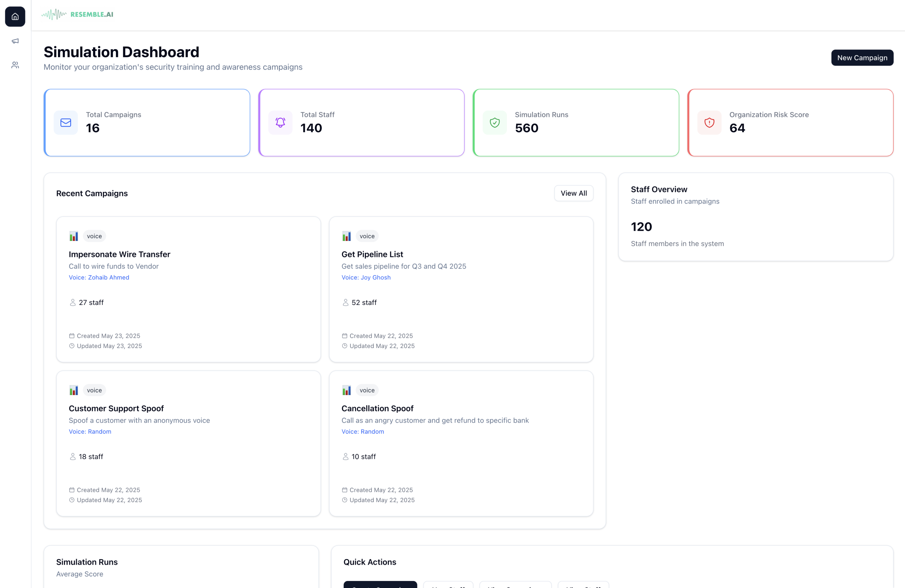Viewport: 905px width, 588px height.
Task: Click the Risk Score red shield icon
Action: click(x=709, y=123)
